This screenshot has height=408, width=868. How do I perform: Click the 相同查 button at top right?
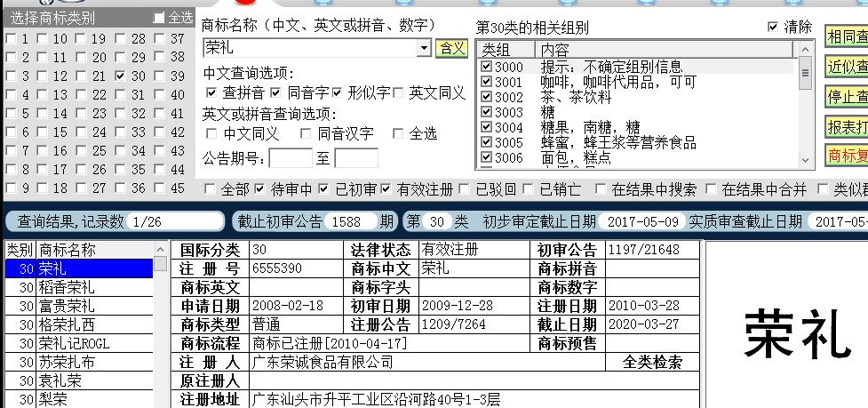pos(847,36)
